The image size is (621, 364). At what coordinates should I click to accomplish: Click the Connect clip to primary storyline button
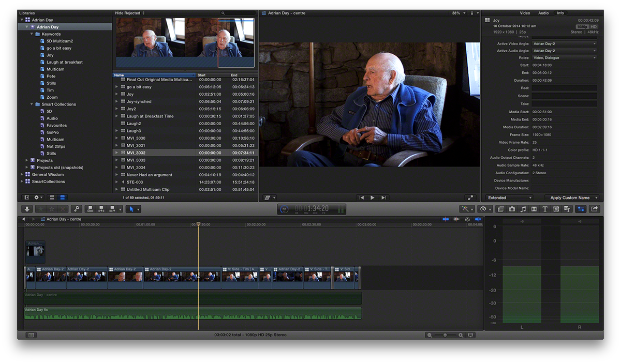[90, 209]
